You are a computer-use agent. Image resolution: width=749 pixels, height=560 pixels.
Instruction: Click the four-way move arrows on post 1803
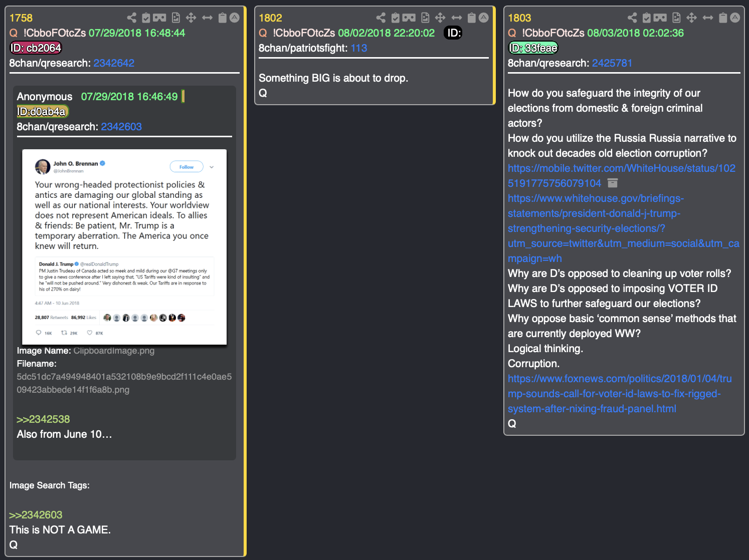click(692, 18)
